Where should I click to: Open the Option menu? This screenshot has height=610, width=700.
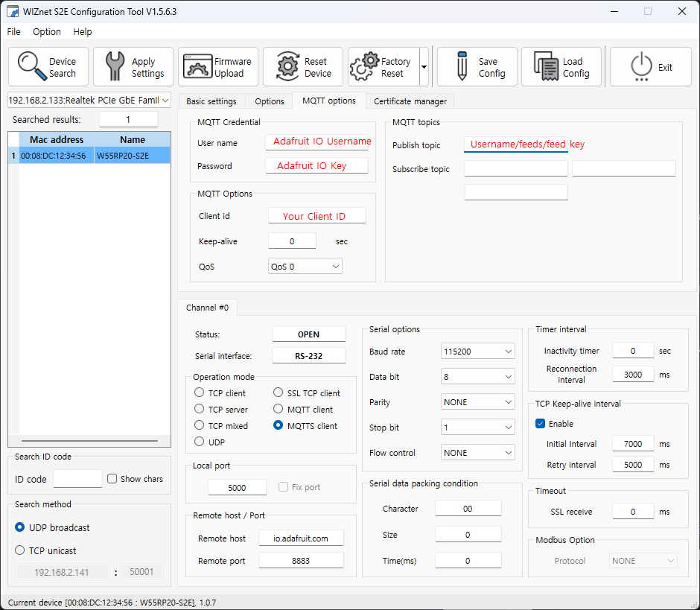point(47,32)
